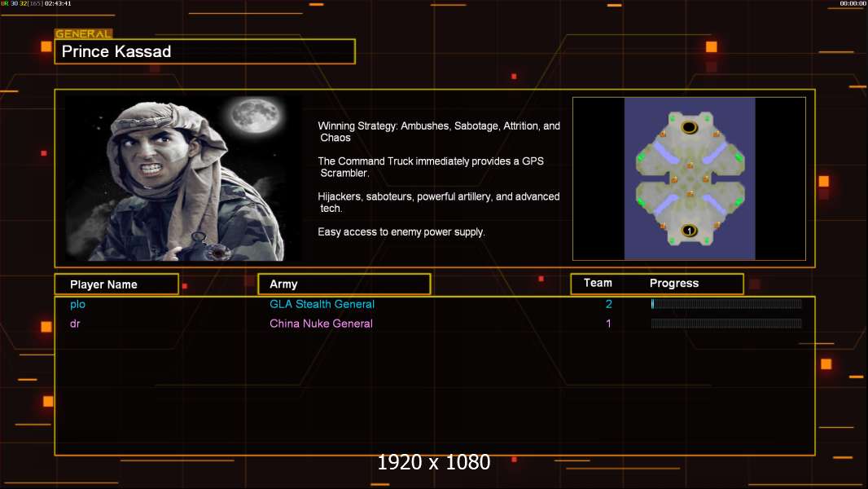
Task: Click the GENERAL label tag
Action: click(83, 33)
